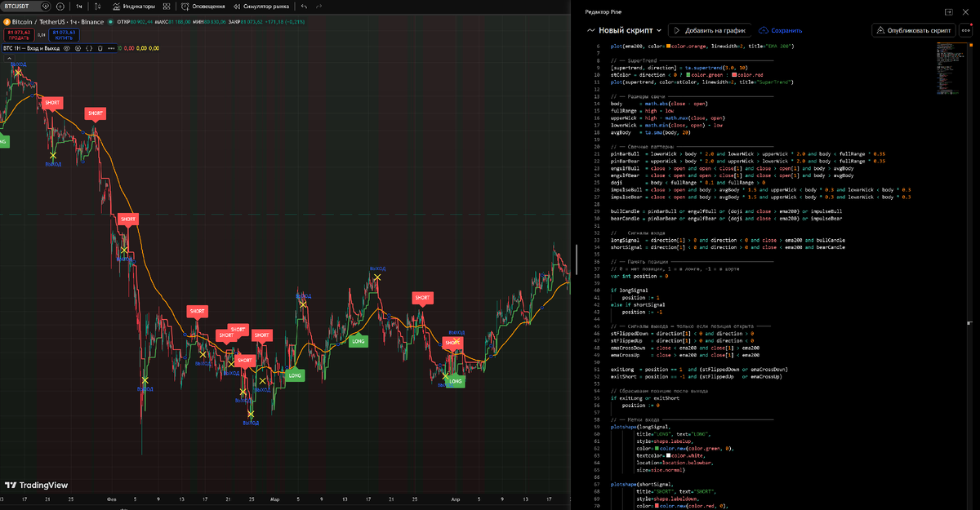Place cursor on var int position line
The image size is (980, 510).
pos(639,276)
